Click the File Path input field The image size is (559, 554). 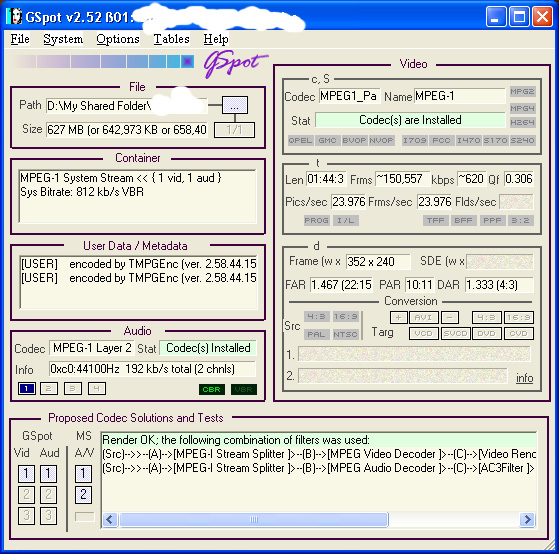click(x=127, y=106)
